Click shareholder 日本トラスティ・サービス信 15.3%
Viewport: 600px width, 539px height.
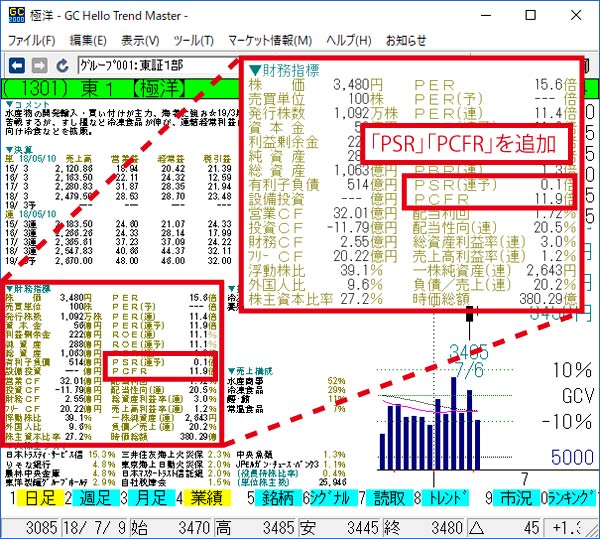point(60,454)
